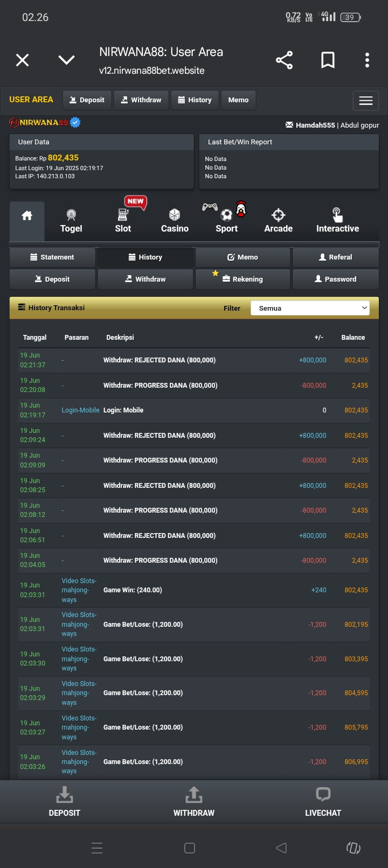Open the browser three-dot overflow menu

point(367,60)
